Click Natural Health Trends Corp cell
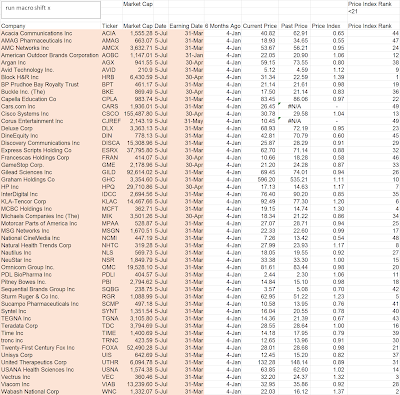400x395 pixels. (51, 245)
